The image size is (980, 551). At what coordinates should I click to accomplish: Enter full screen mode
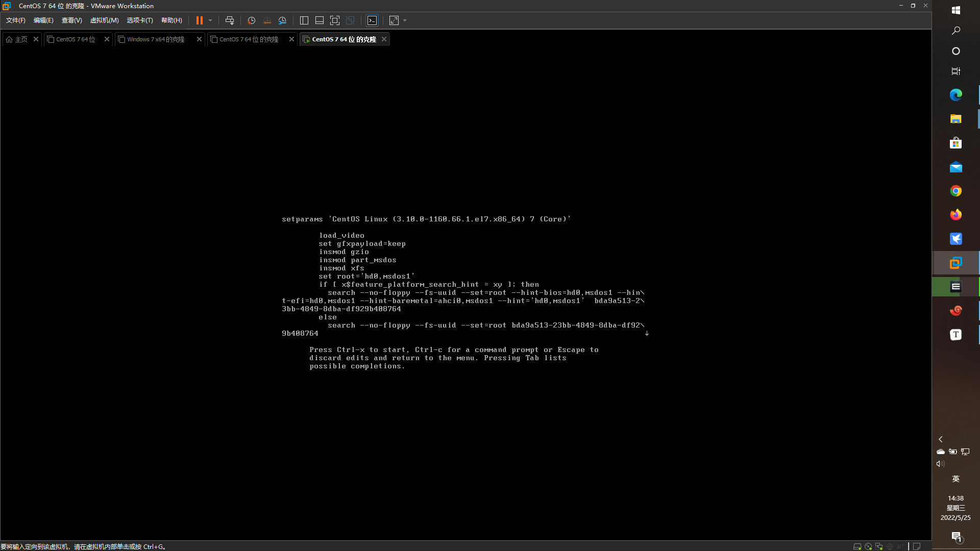(335, 20)
